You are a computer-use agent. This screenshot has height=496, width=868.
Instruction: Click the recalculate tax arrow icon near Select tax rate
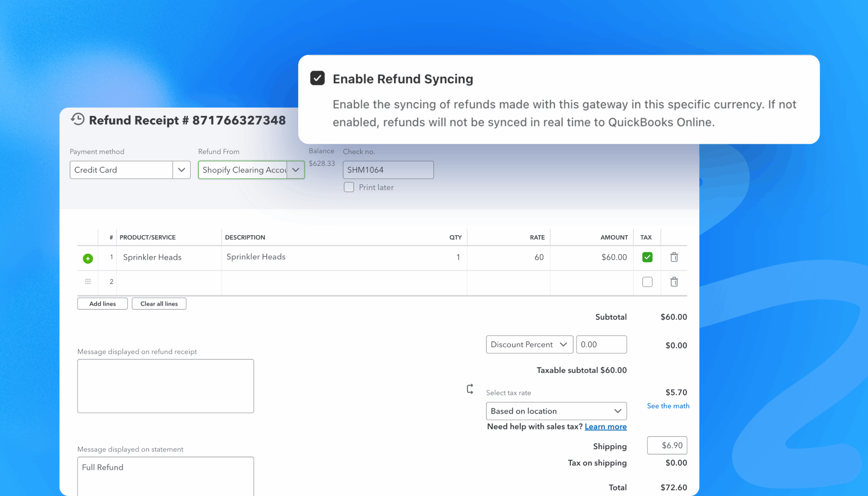coord(470,389)
